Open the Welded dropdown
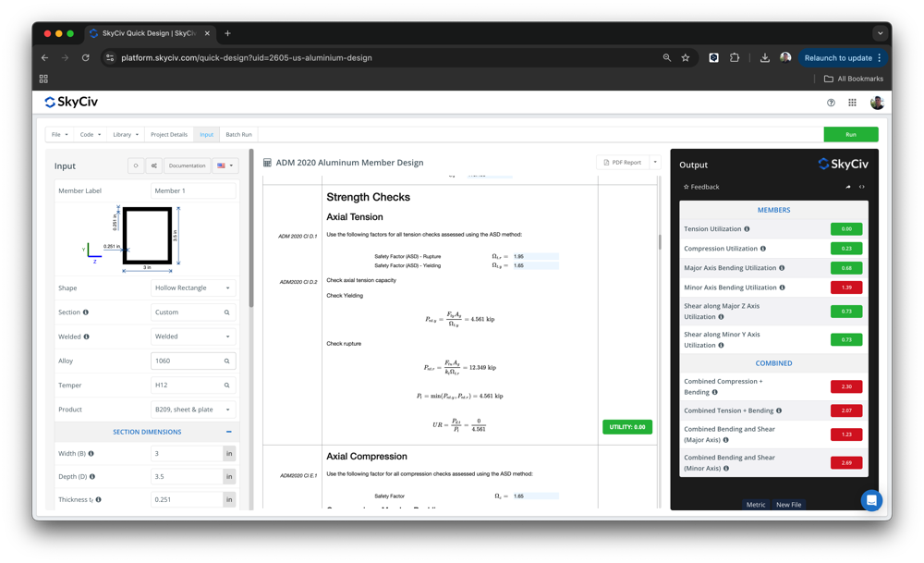Screen dimensions: 924x563 point(192,337)
